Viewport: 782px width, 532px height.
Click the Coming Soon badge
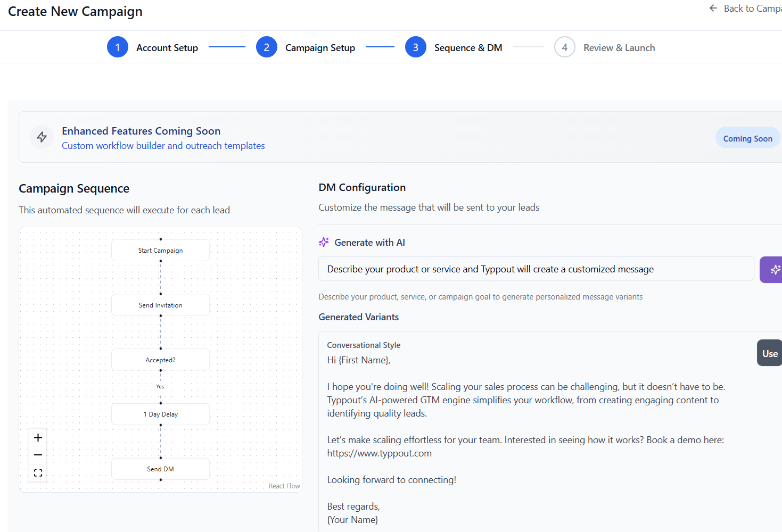coord(747,138)
